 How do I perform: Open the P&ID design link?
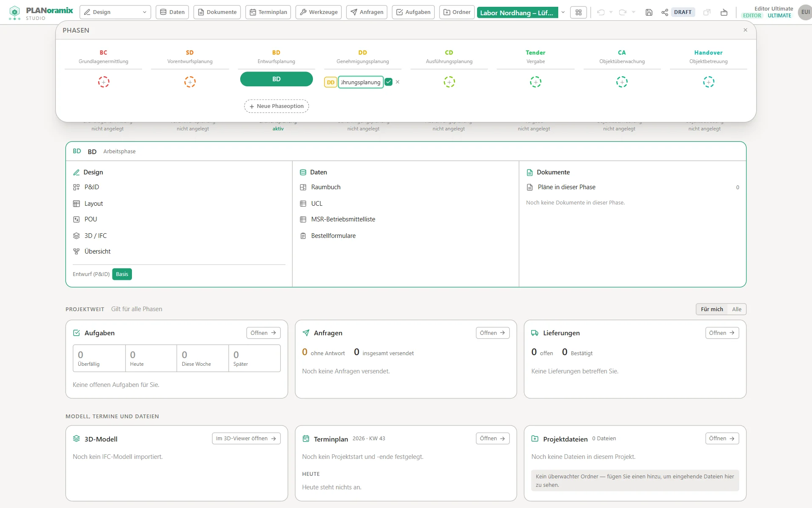(x=92, y=187)
